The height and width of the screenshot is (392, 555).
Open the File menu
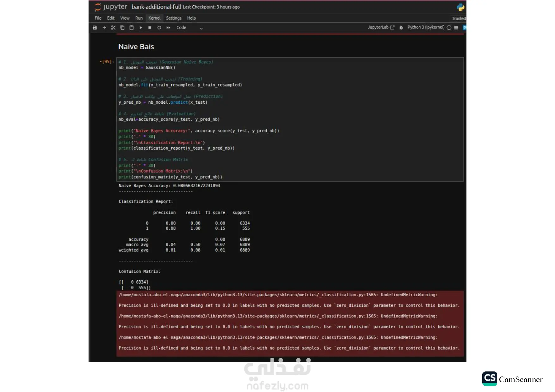tap(98, 18)
